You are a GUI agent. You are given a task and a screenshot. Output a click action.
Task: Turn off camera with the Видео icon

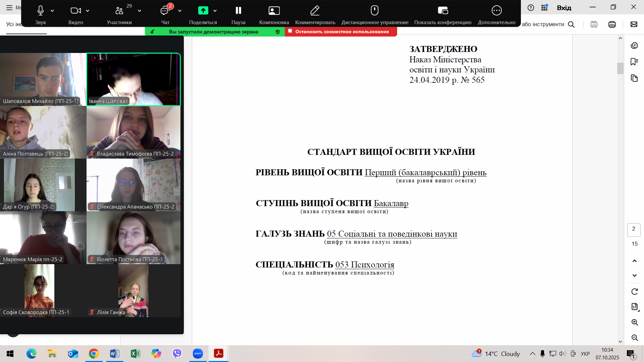pos(75,11)
